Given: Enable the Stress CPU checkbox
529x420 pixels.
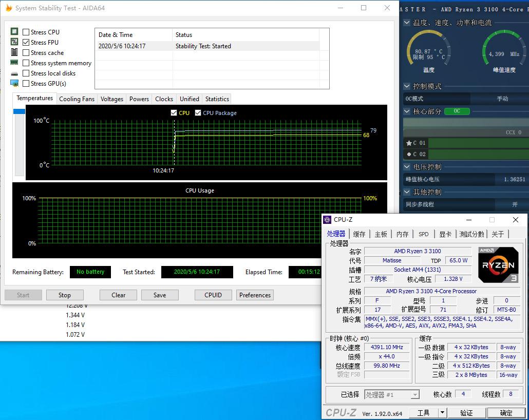Looking at the screenshot, I should coord(26,32).
